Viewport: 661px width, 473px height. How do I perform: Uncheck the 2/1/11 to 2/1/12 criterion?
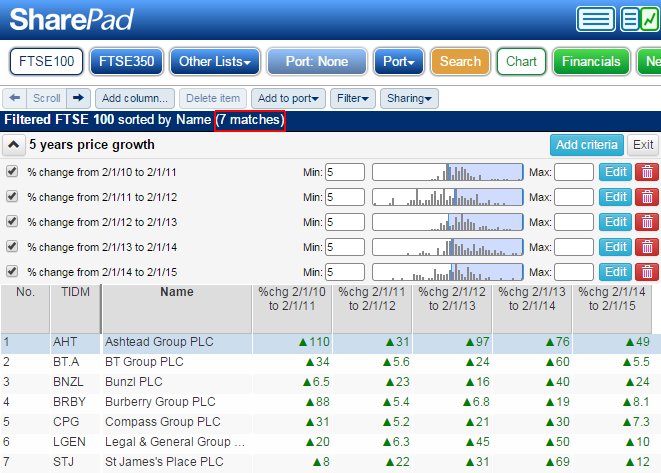click(12, 196)
